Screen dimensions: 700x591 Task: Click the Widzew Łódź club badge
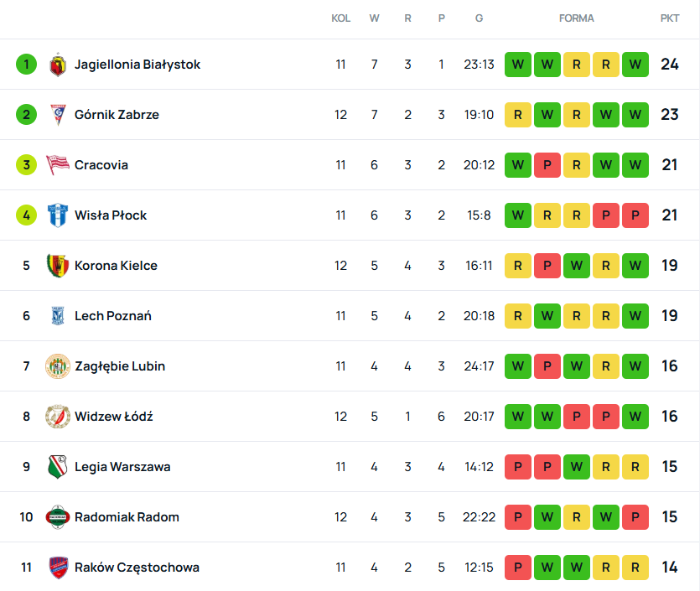pyautogui.click(x=57, y=417)
